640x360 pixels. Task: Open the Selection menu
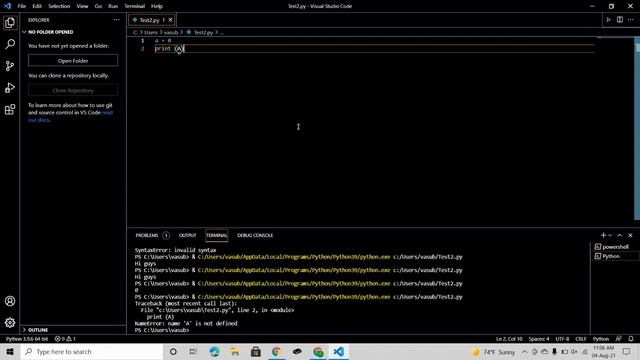click(x=59, y=6)
